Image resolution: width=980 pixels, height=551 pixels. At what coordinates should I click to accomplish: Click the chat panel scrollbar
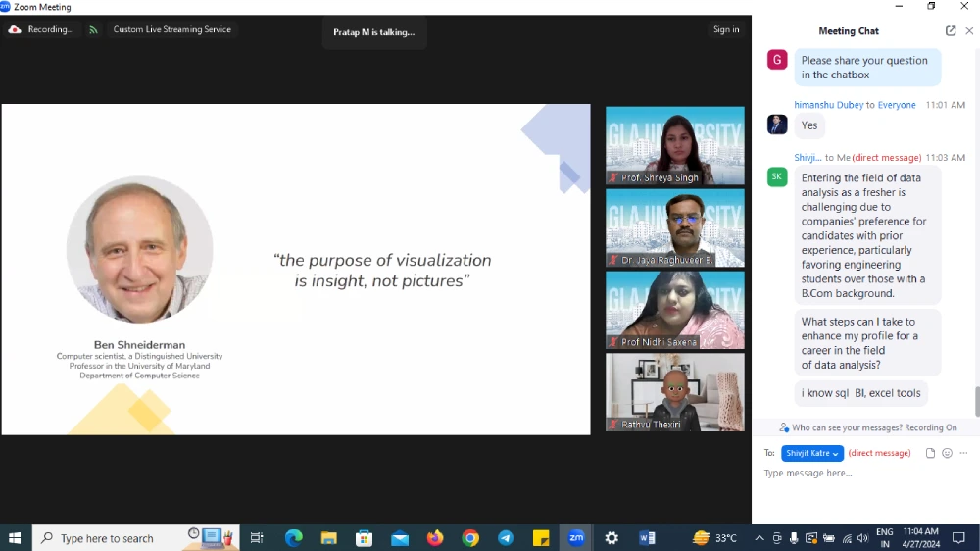[976, 400]
